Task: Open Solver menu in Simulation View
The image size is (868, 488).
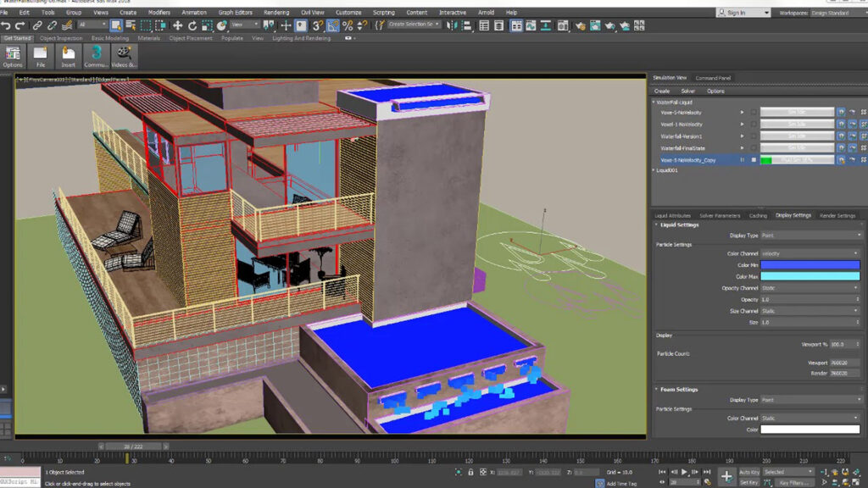Action: [688, 91]
